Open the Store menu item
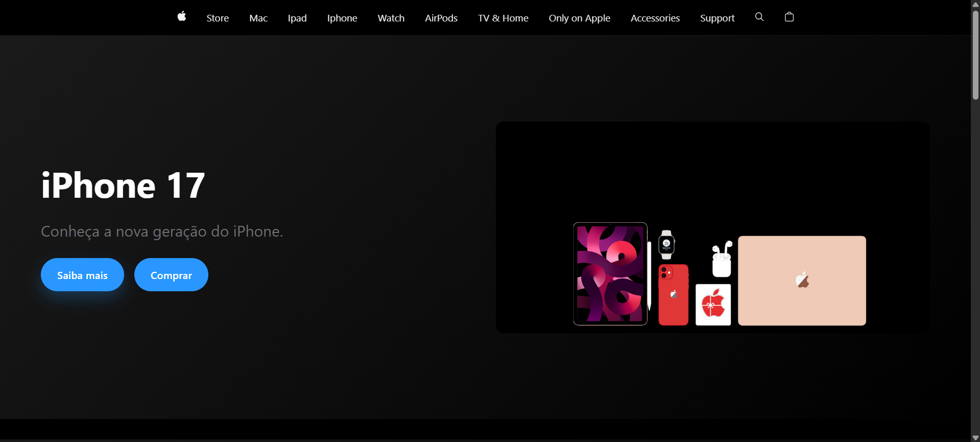The height and width of the screenshot is (442, 980). tap(218, 18)
